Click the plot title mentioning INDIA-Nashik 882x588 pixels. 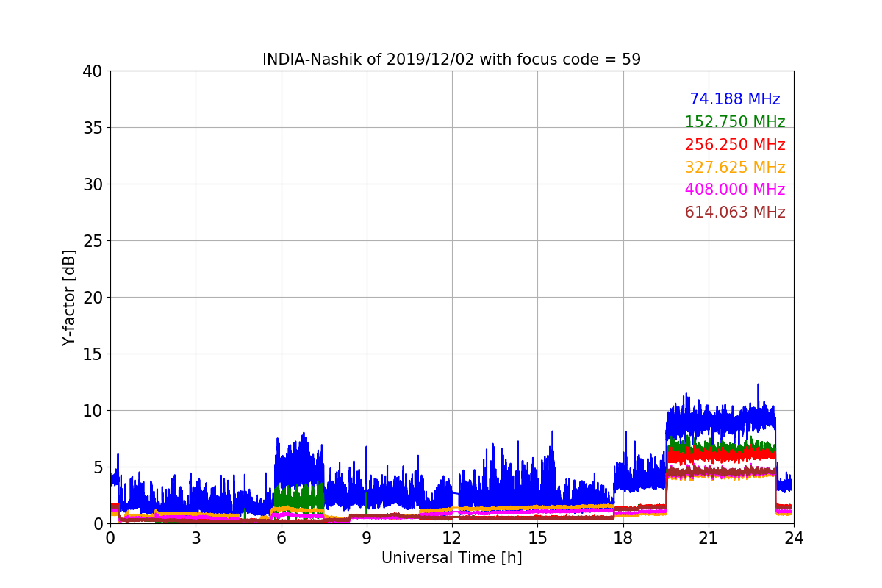point(451,60)
